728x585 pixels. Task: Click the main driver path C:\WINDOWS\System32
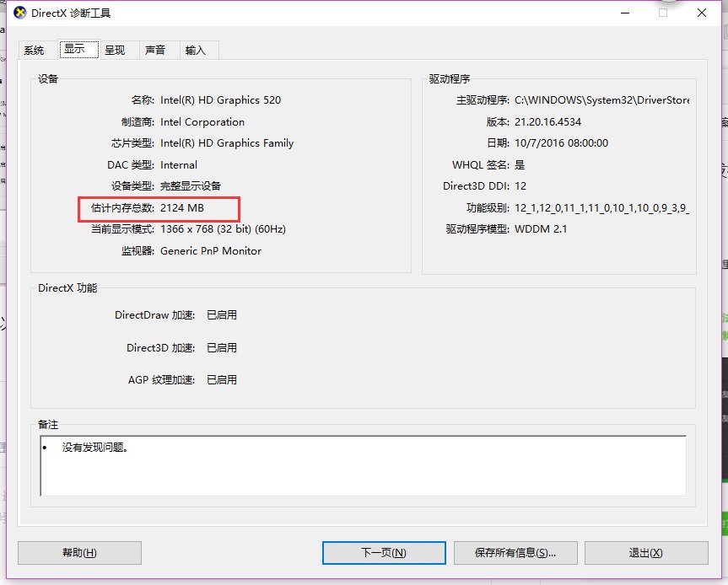[x=601, y=100]
